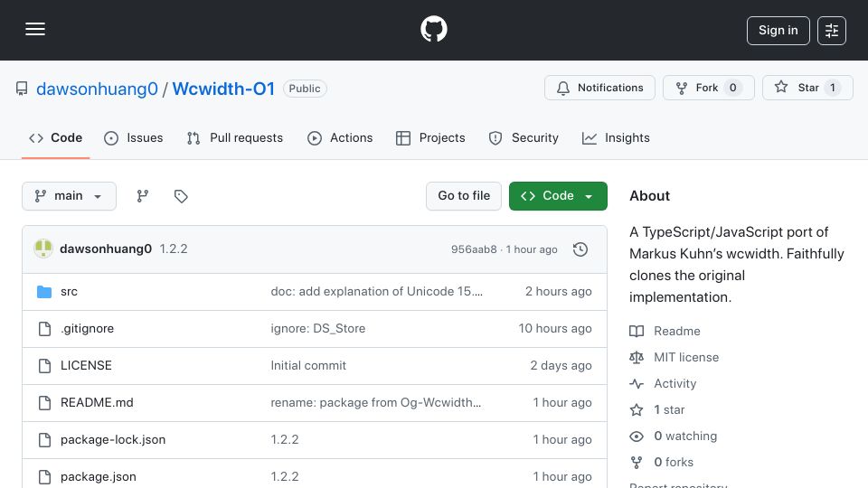
Task: Click the MIT license scale icon
Action: (x=637, y=358)
